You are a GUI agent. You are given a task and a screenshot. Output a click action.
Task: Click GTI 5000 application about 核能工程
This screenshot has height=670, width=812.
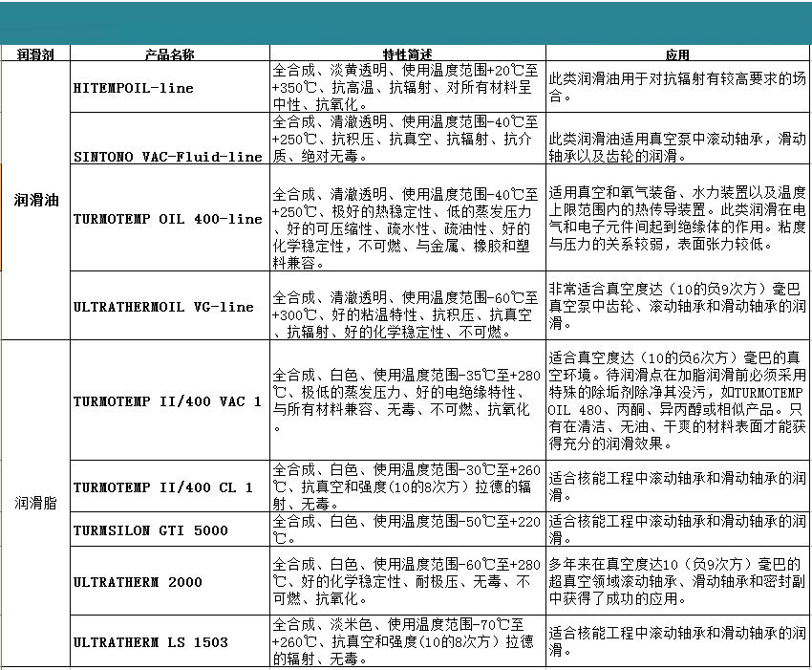click(x=677, y=530)
